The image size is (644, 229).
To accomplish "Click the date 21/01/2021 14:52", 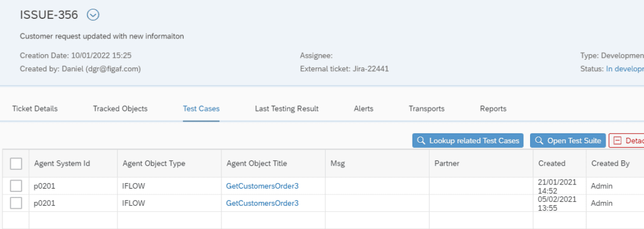I will (x=557, y=186).
